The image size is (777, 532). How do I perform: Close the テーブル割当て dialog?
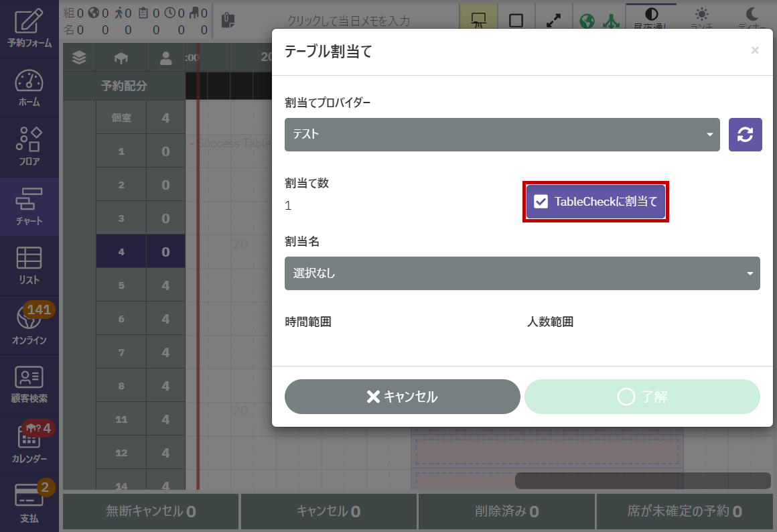(x=755, y=50)
